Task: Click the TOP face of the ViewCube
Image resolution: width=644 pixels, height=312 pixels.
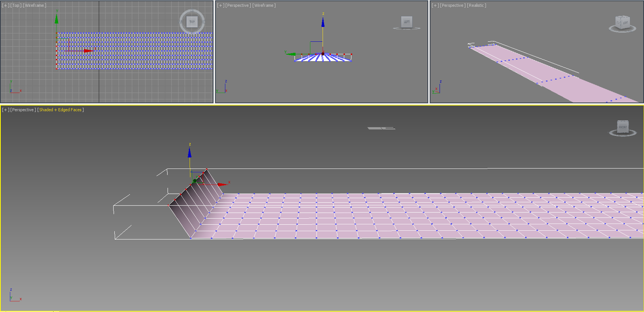Action: (192, 22)
